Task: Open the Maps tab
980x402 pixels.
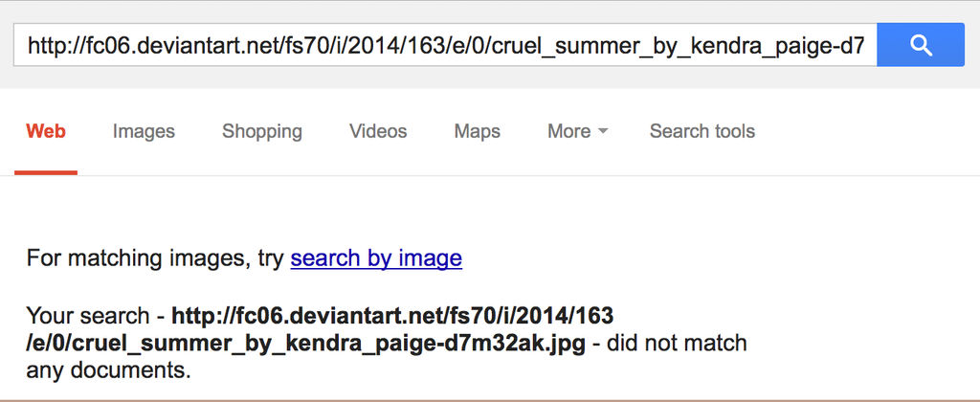Action: click(x=477, y=131)
